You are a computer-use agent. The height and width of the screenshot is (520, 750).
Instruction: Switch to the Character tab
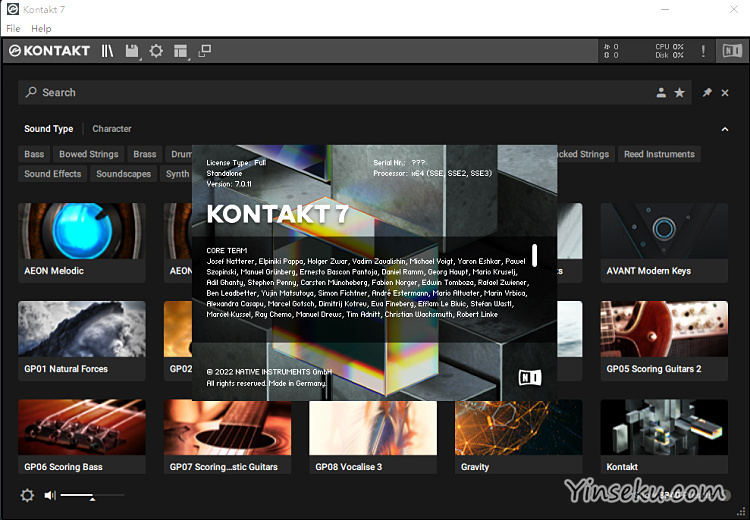112,129
